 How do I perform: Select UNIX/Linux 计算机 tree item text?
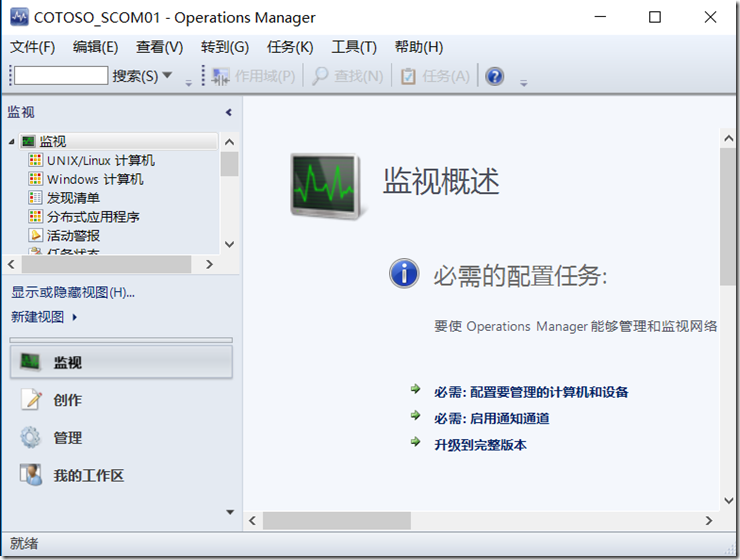101,160
